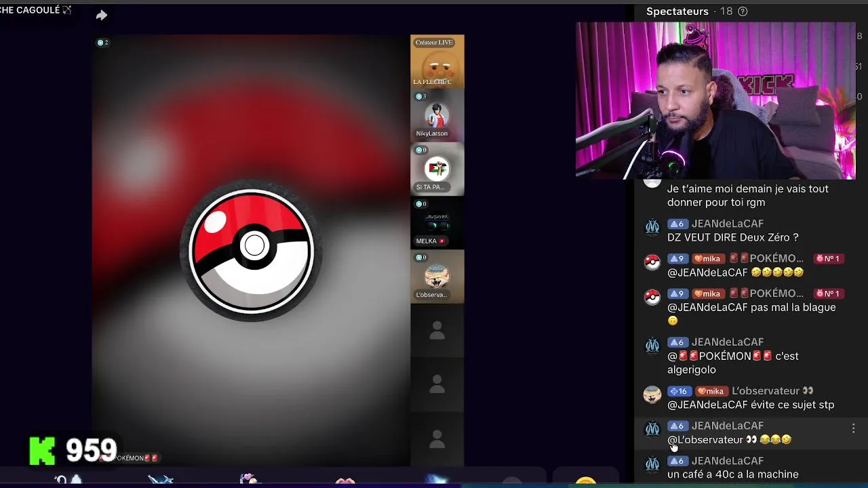
Task: Click the message 'un café a 40c a la machine'
Action: click(733, 474)
